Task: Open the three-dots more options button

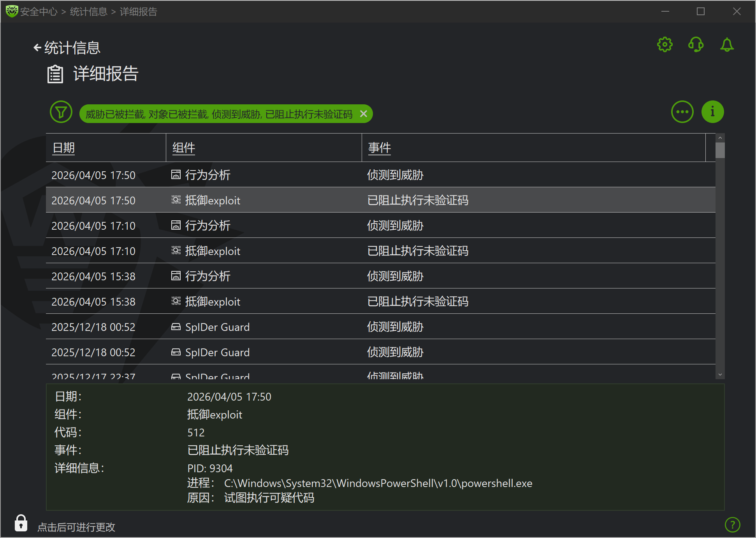Action: tap(682, 112)
